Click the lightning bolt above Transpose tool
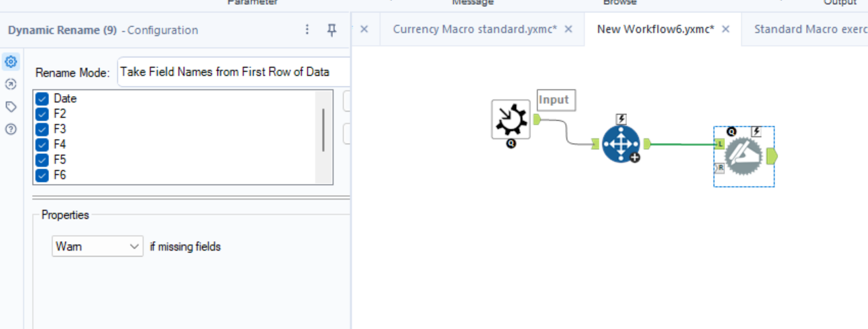The width and height of the screenshot is (868, 329). (621, 119)
